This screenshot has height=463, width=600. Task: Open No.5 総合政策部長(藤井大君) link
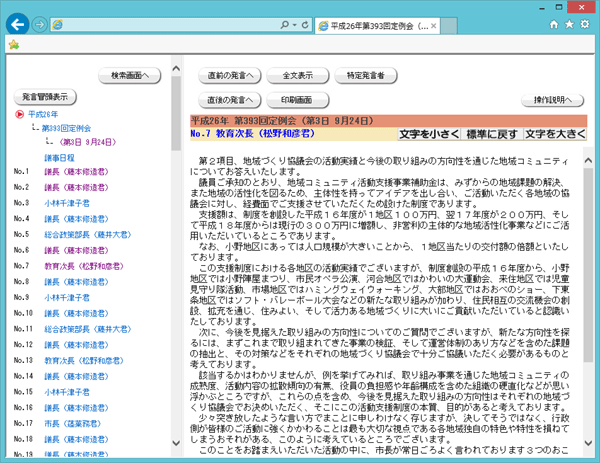(88, 234)
